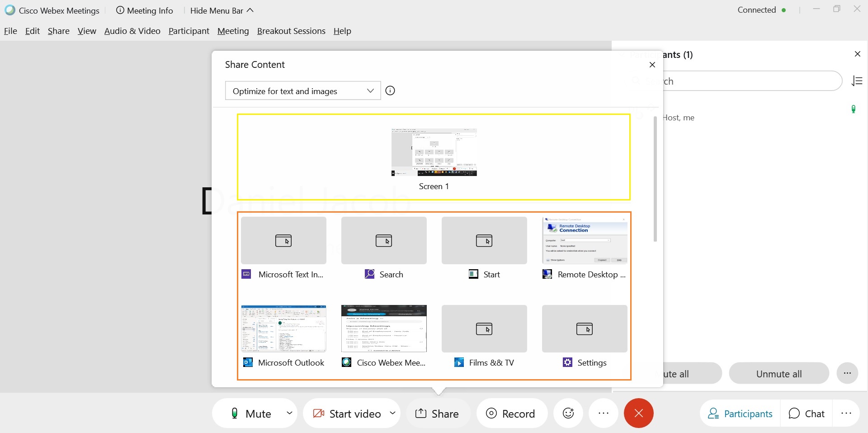This screenshot has width=868, height=433.
Task: Click the Remote Desktop app icon
Action: (x=547, y=274)
